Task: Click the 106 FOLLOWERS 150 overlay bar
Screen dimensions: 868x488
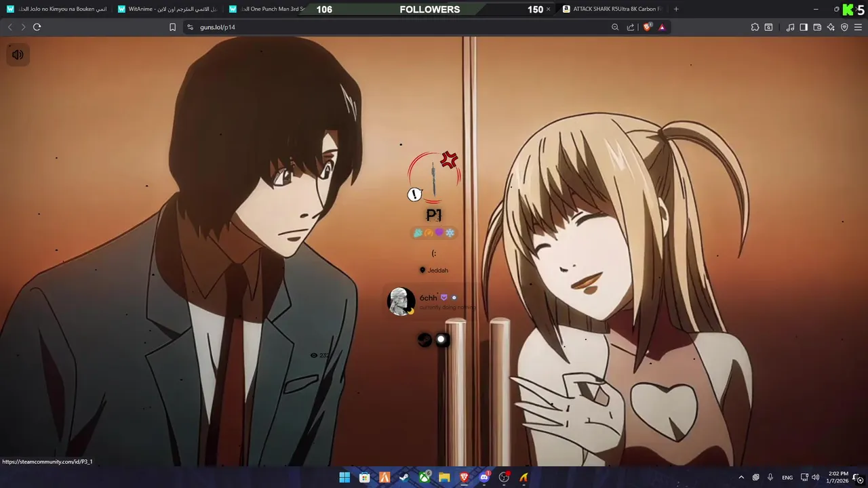Action: pos(430,9)
